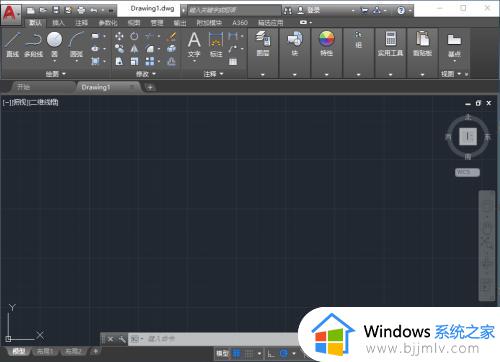Screen dimensions: 500x362
Task: Select the Mirror tool in the Modify panel
Action: [134, 49]
